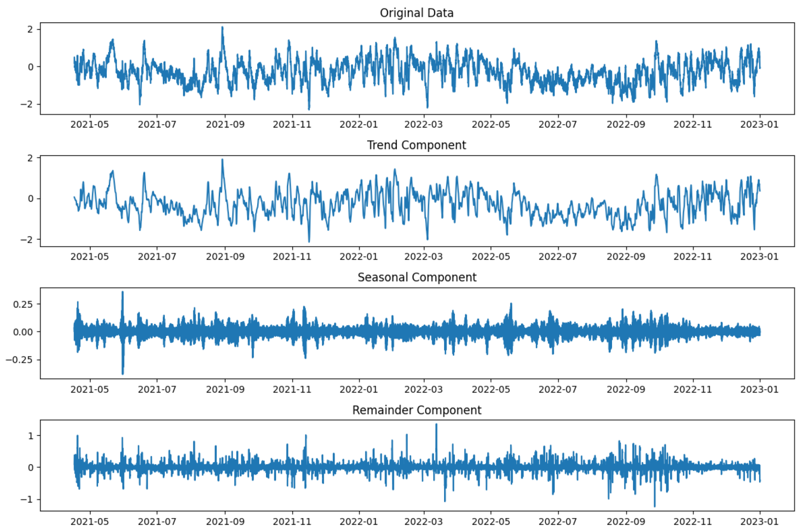The image size is (801, 532).
Task: Select the 2022-09 date label under Original Data
Action: point(626,125)
